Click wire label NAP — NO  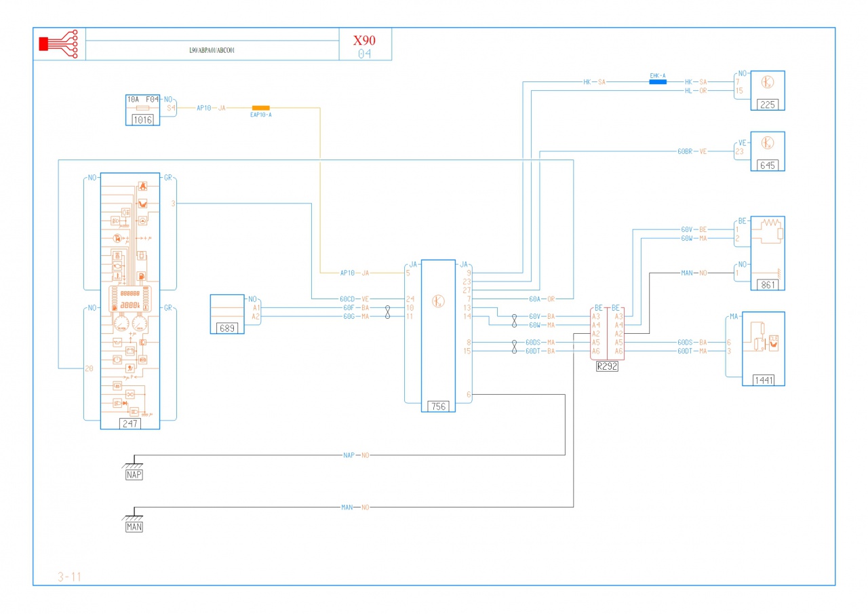pyautogui.click(x=356, y=455)
